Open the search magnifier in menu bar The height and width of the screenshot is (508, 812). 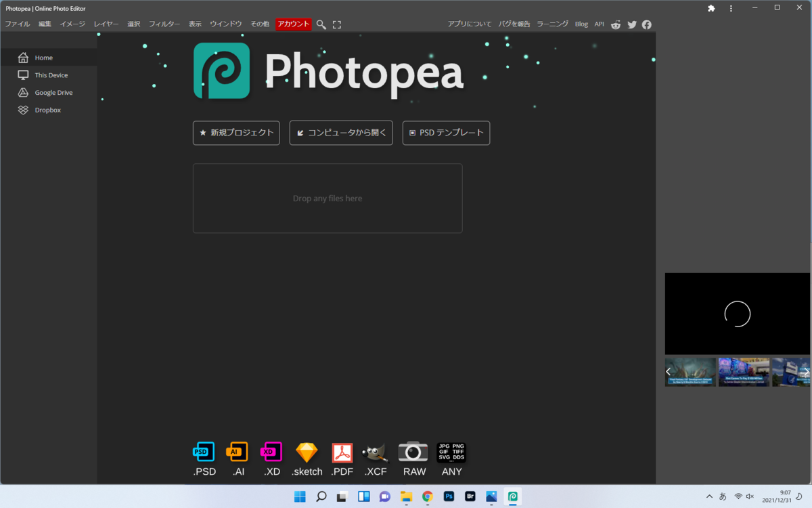pyautogui.click(x=321, y=24)
